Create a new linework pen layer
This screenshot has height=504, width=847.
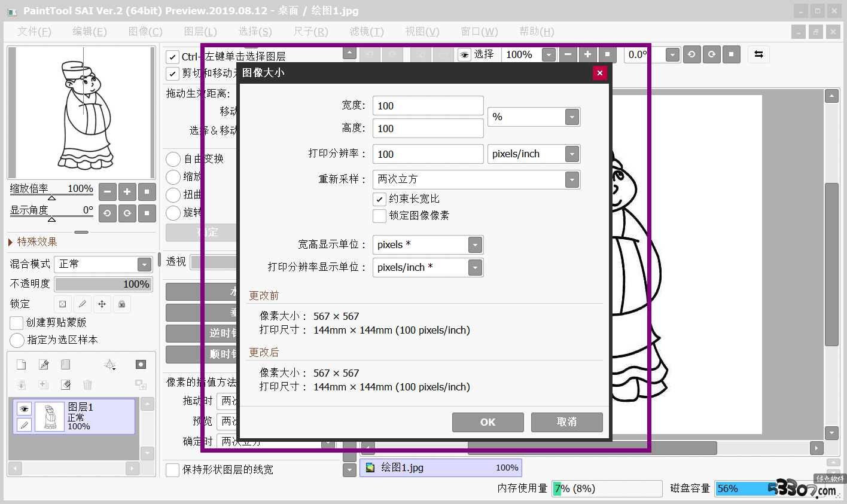[x=44, y=365]
